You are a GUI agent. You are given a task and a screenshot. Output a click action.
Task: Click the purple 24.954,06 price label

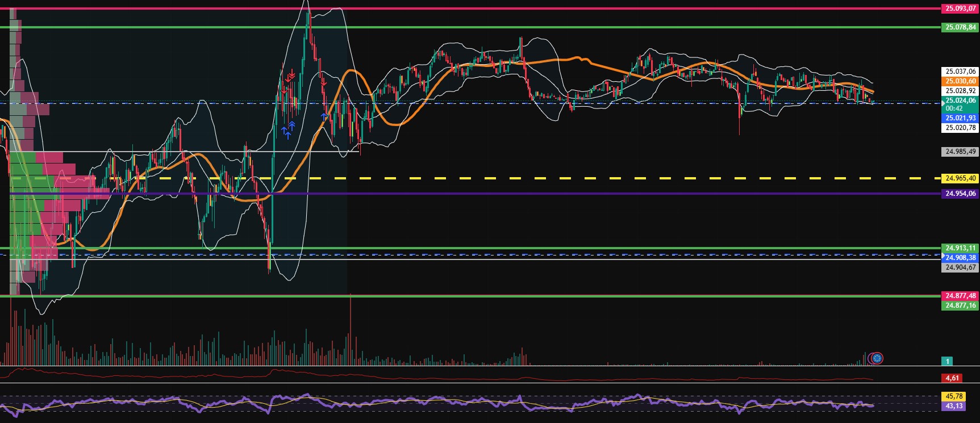pos(960,194)
